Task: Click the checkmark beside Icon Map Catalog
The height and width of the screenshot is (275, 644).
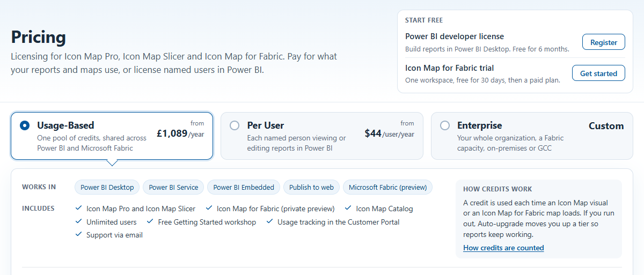Action: coord(348,208)
